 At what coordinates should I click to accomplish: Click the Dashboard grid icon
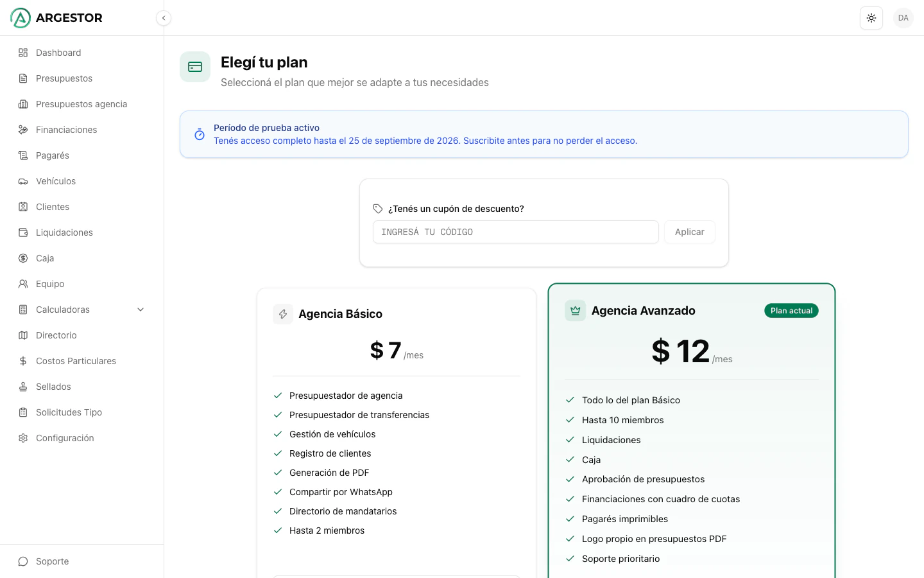(23, 53)
